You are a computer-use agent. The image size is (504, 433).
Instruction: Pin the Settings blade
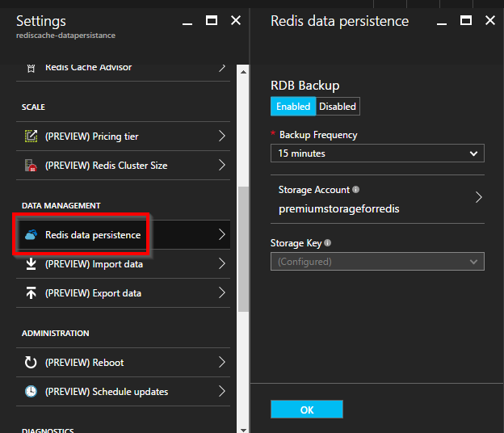tap(187, 20)
